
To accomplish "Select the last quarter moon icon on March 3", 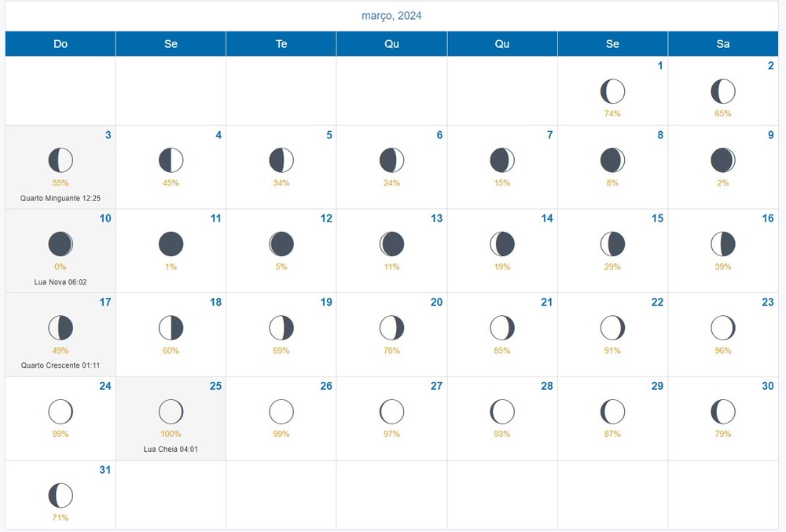I will (x=61, y=160).
